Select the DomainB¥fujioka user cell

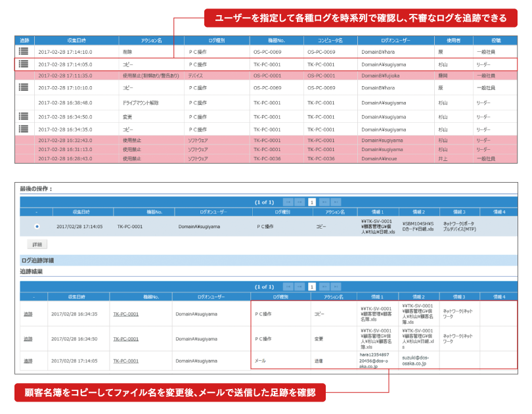coord(396,76)
